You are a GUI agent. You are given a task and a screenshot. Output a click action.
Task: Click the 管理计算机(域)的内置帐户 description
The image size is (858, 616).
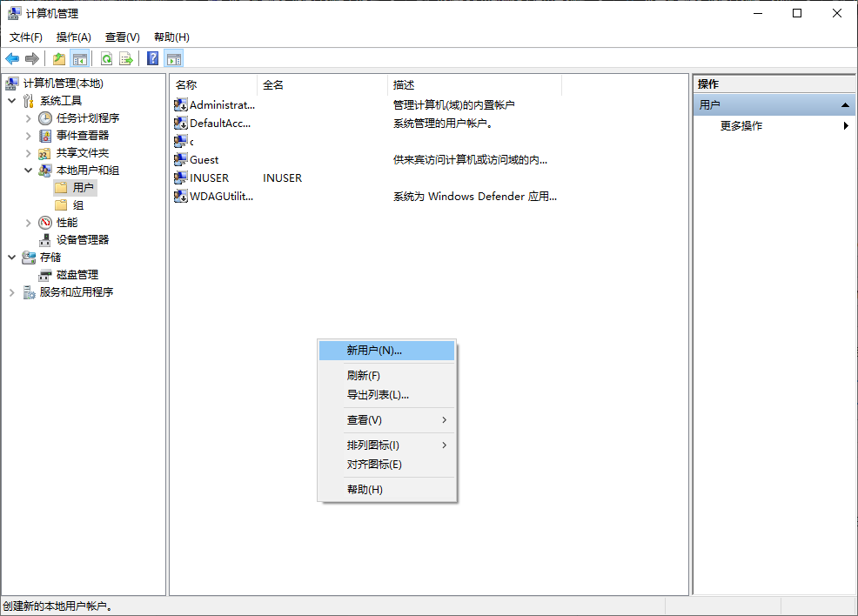(x=453, y=104)
